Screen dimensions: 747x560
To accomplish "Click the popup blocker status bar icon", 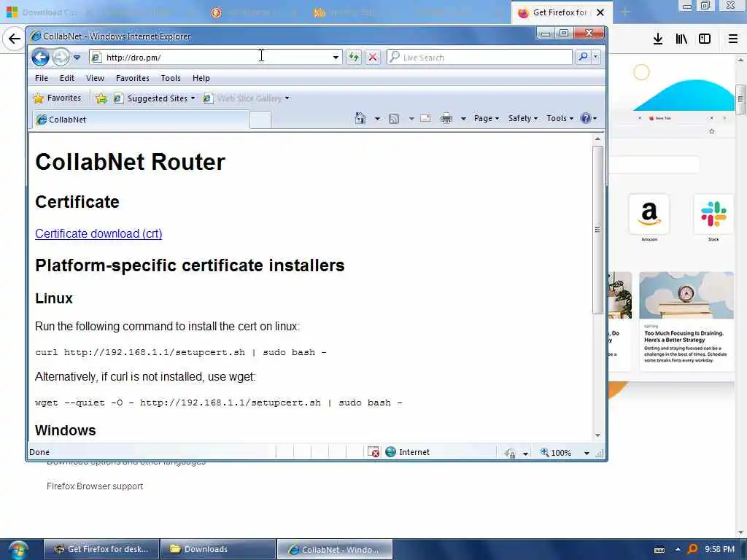I will [373, 452].
